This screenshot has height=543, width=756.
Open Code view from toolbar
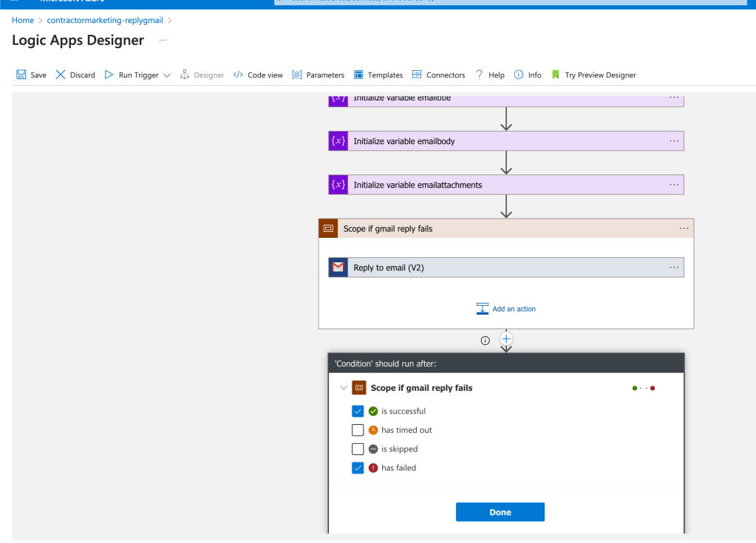[258, 75]
